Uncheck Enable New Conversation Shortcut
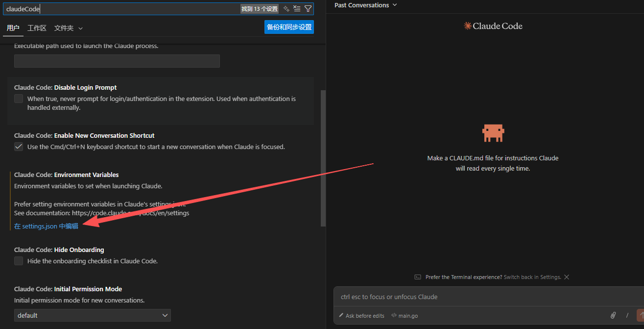The width and height of the screenshot is (644, 329). 19,147
